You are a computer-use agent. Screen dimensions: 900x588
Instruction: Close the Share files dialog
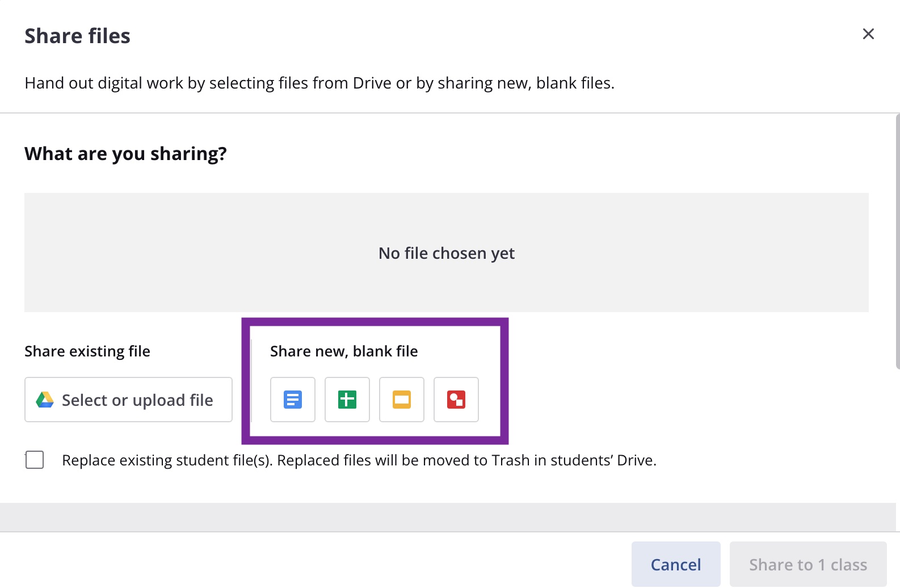click(868, 34)
